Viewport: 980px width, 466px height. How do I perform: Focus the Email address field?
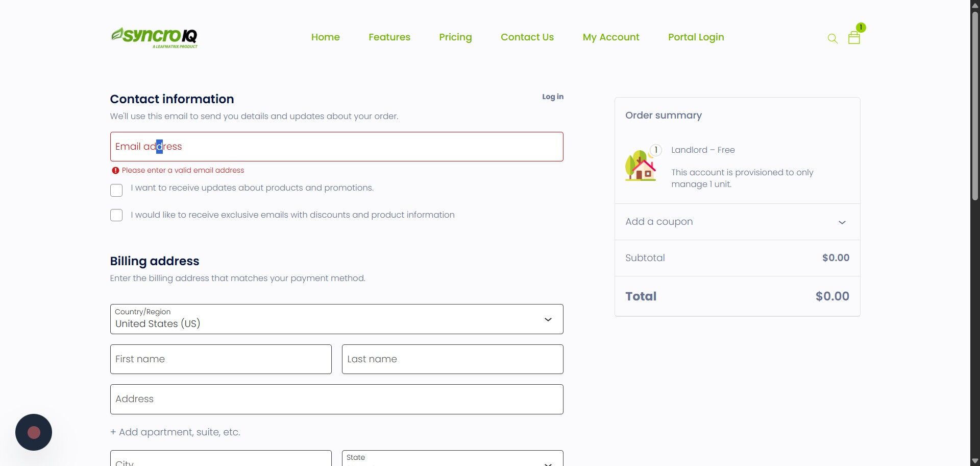[337, 147]
